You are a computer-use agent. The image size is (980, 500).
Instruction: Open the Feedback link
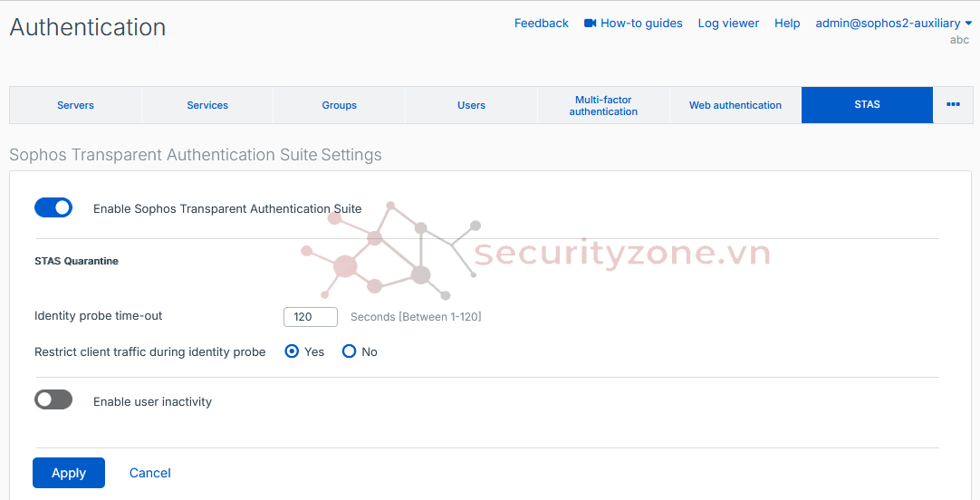point(542,24)
